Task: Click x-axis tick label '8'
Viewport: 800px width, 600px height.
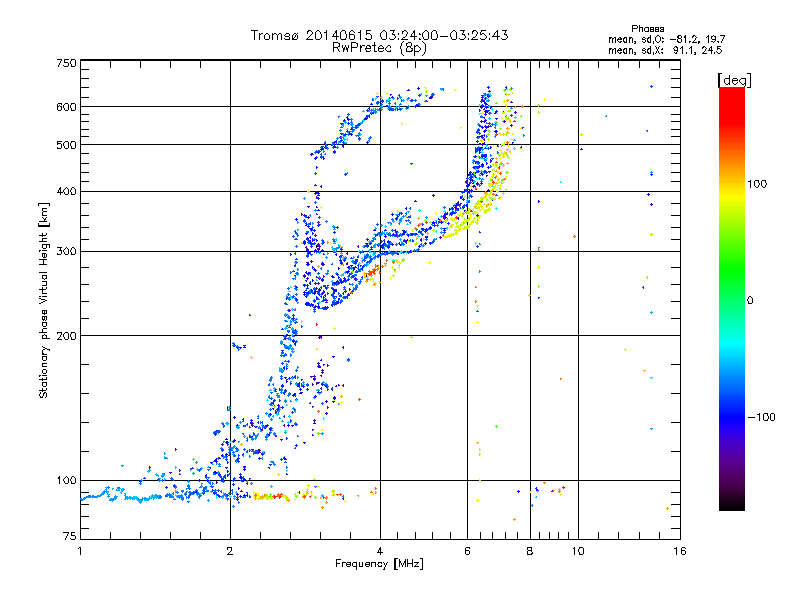Action: [530, 551]
